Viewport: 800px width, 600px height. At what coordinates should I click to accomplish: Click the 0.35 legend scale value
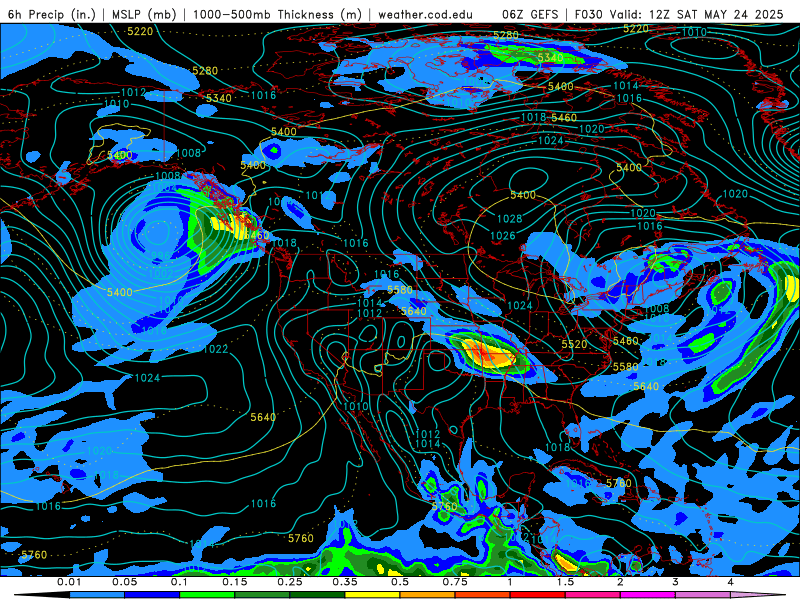345,582
